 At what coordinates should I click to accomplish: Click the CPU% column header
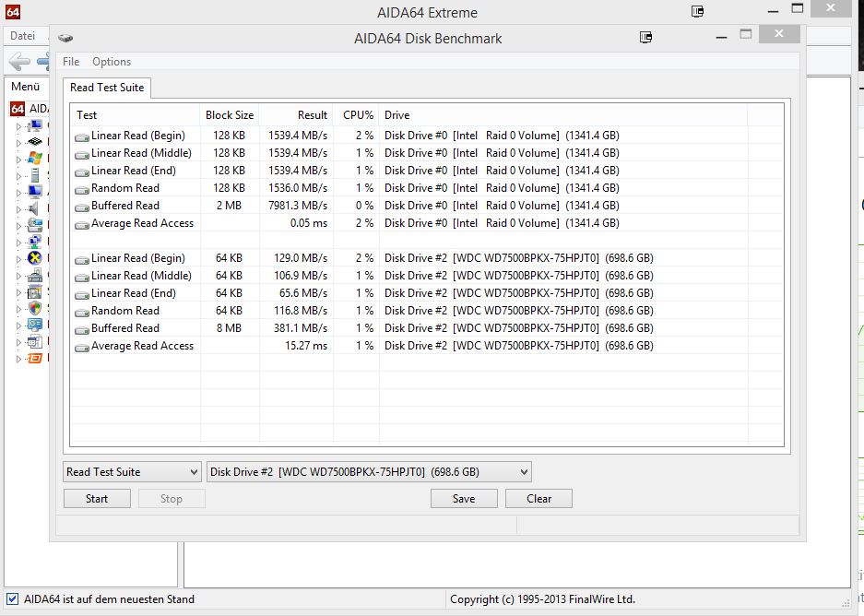[x=357, y=115]
